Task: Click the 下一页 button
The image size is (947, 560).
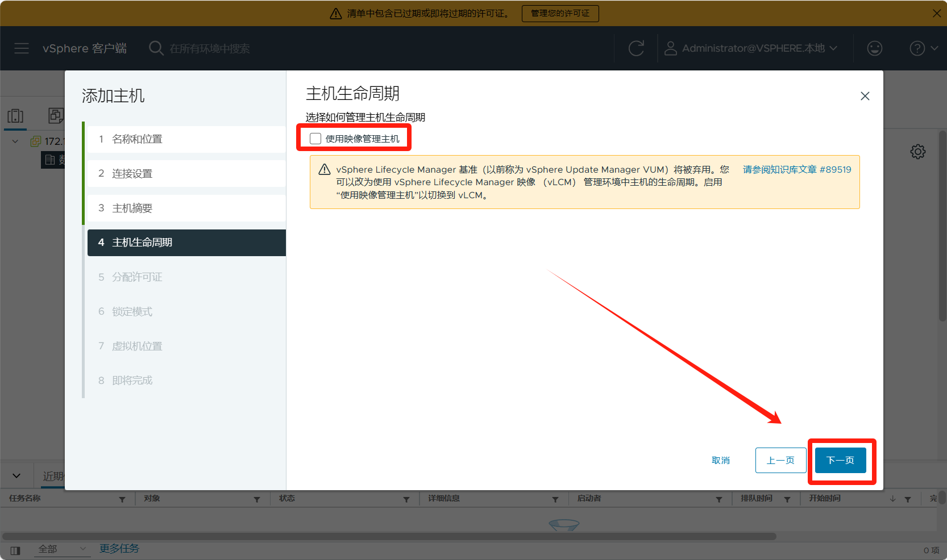Action: (x=840, y=460)
